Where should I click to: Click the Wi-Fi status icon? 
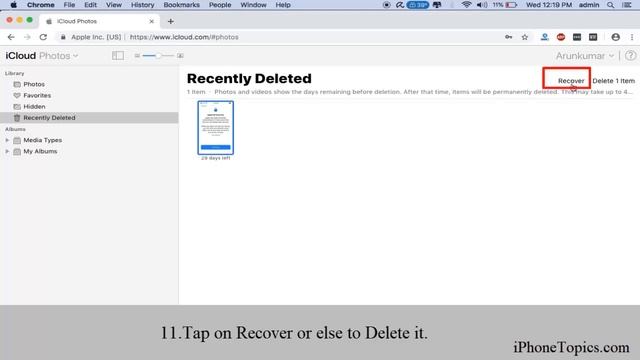coord(466,5)
